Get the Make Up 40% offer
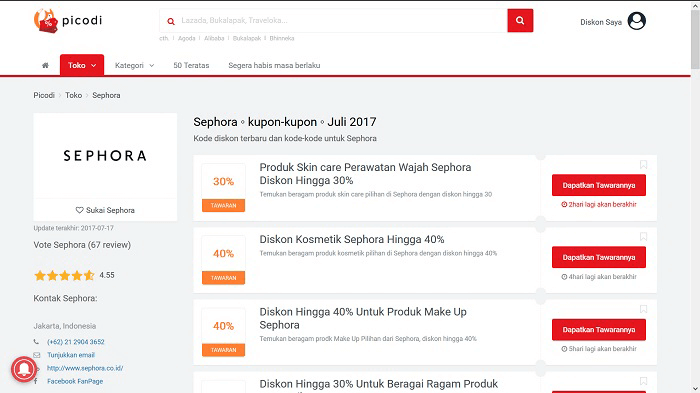Image resolution: width=700 pixels, height=393 pixels. [599, 330]
